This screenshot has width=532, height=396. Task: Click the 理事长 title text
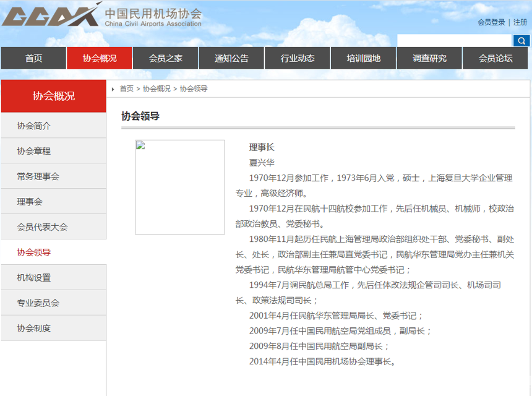click(x=262, y=147)
